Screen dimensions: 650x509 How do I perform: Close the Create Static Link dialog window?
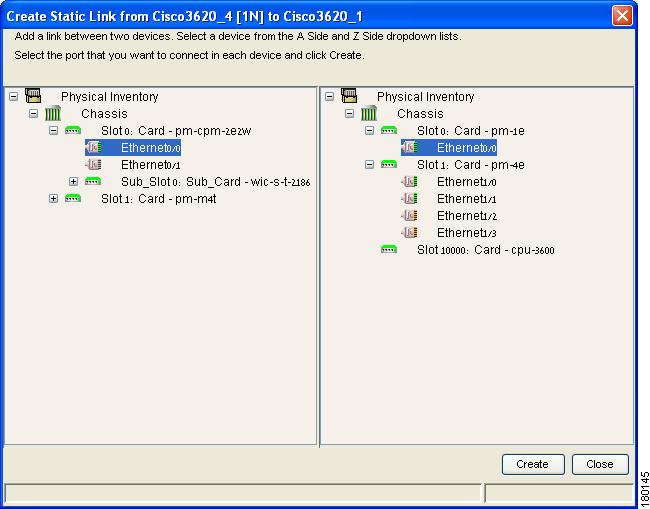(622, 16)
